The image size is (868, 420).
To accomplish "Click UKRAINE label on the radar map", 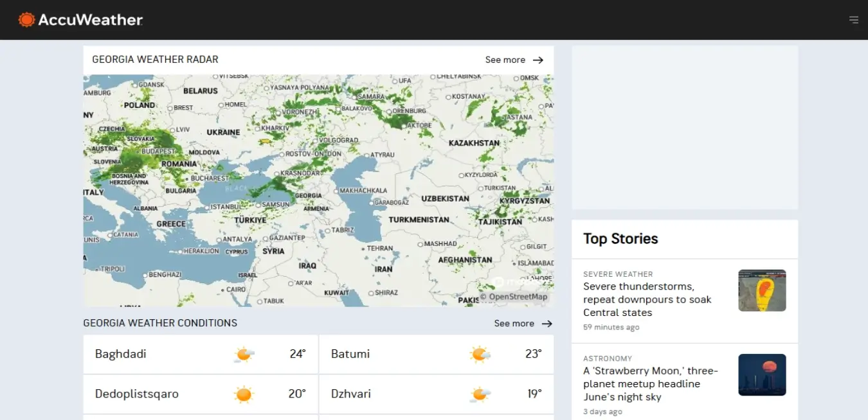I will click(223, 132).
